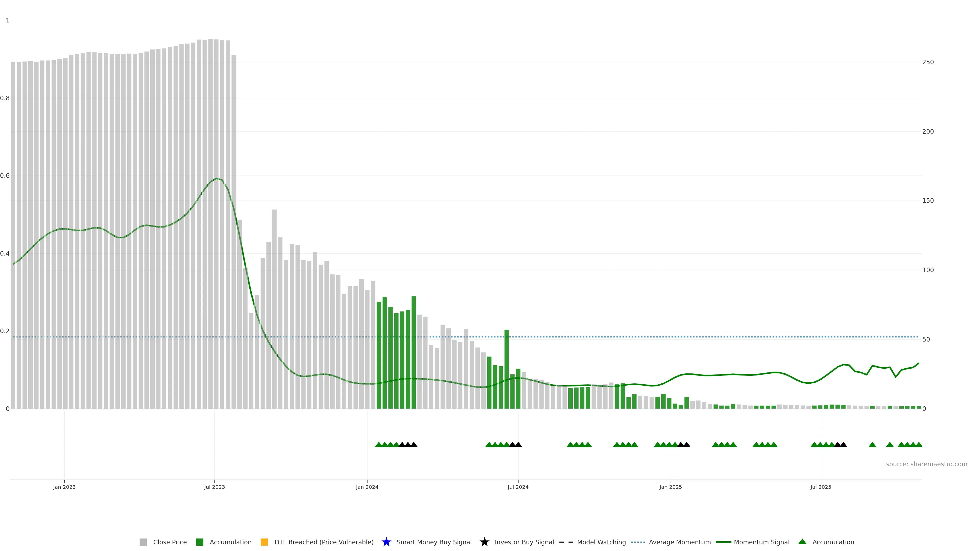Click the Jul 2025 axis label
Screen dimensions: 980x551
coord(820,487)
